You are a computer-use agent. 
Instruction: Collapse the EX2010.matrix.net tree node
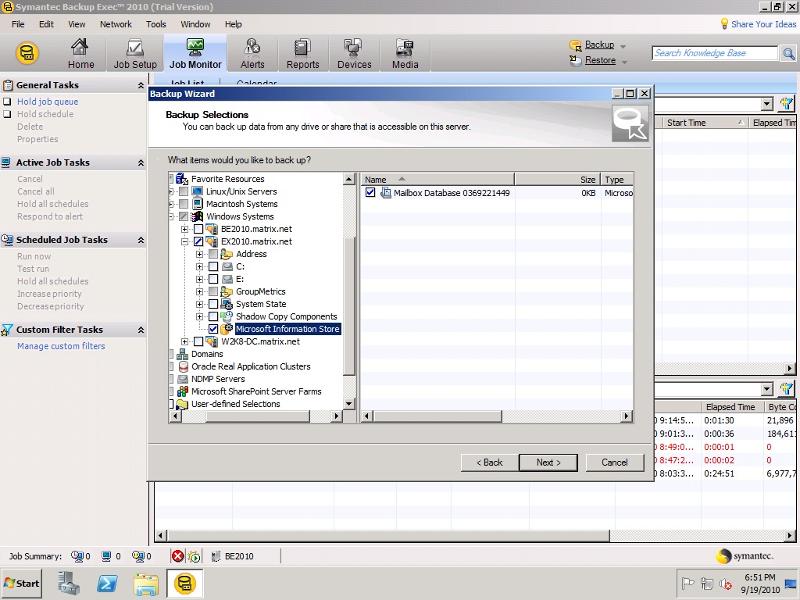pos(185,241)
